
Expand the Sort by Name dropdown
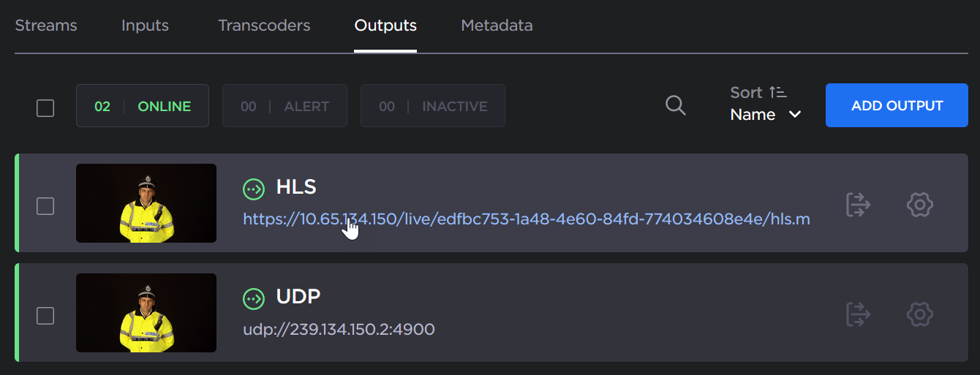click(x=766, y=115)
